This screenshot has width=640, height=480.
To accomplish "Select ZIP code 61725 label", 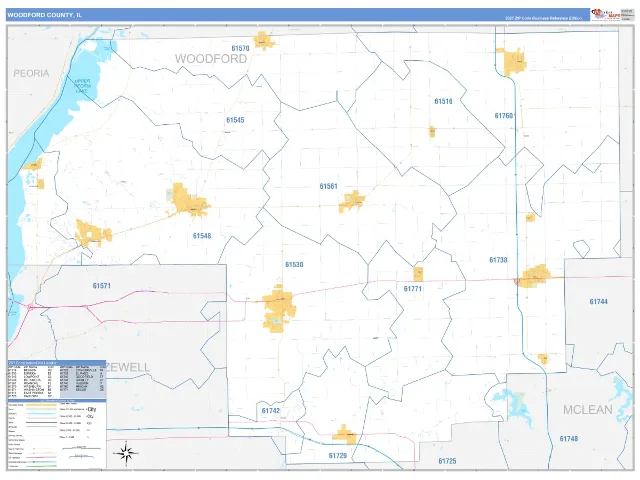I will point(447,461).
